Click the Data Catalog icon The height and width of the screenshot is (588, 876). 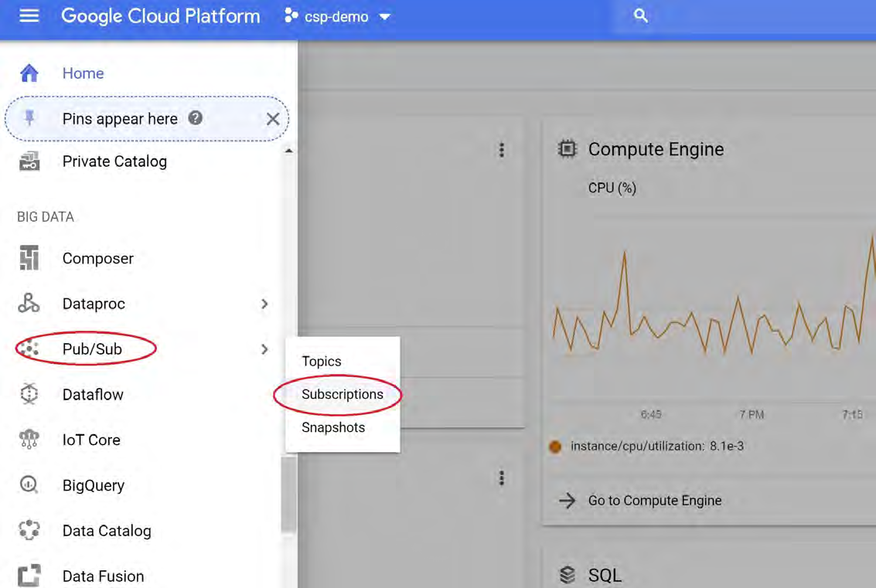coord(29,530)
